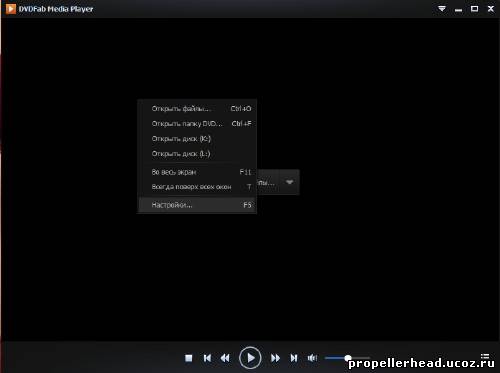Select 'Во весь экран' fullscreen option

[x=197, y=172]
